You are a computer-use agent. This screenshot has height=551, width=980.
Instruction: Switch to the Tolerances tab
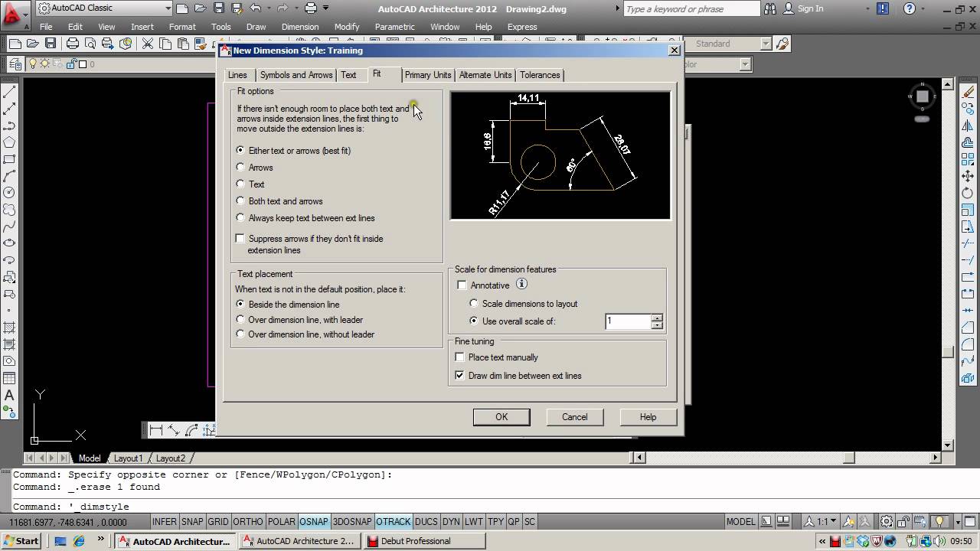[x=540, y=75]
